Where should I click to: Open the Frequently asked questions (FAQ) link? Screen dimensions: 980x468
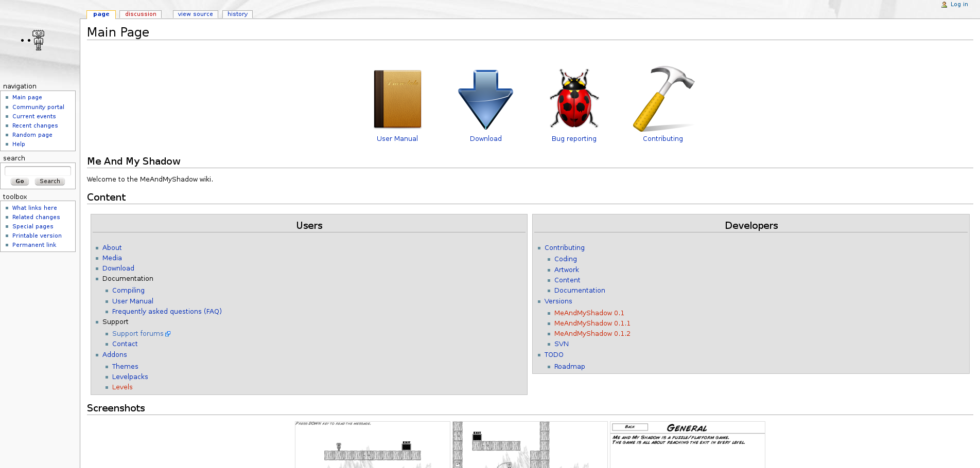point(167,312)
